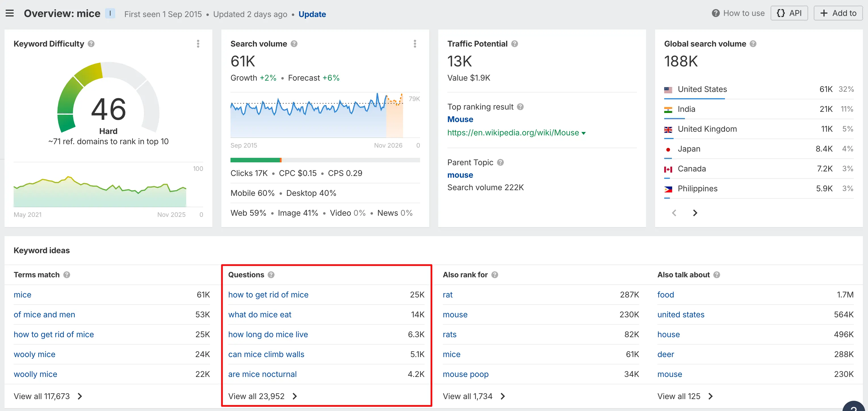868x411 pixels.
Task: View all 125 Also talk about keywords
Action: click(x=685, y=397)
